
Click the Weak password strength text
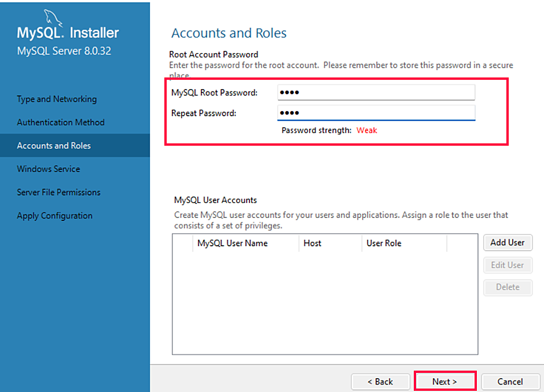pos(367,130)
